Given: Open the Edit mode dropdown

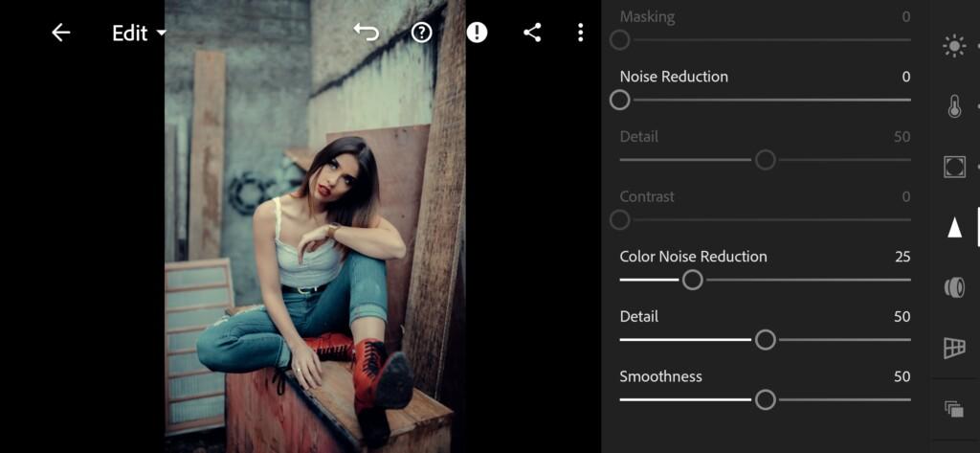Looking at the screenshot, I should 140,34.
